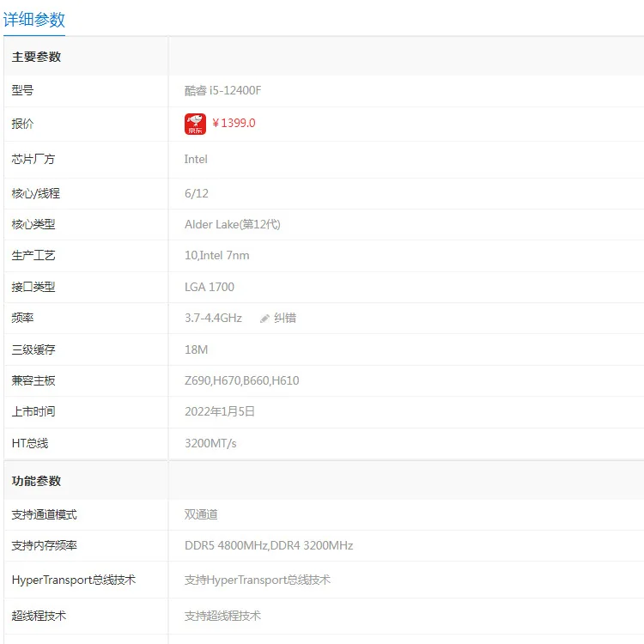Click the 功能参数 section header

click(x=36, y=482)
